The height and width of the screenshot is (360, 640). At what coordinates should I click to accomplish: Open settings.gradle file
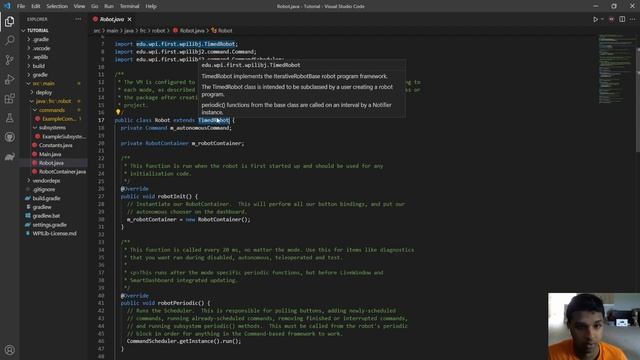pyautogui.click(x=53, y=224)
